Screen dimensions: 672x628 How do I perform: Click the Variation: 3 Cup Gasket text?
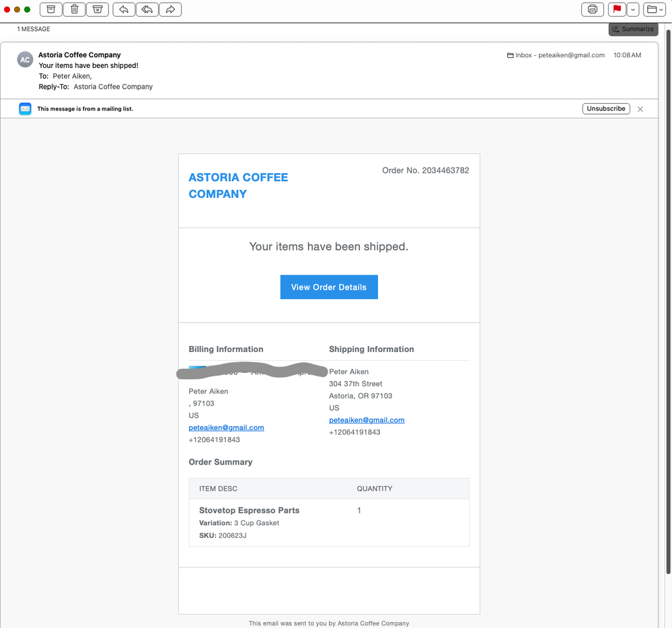(x=239, y=523)
